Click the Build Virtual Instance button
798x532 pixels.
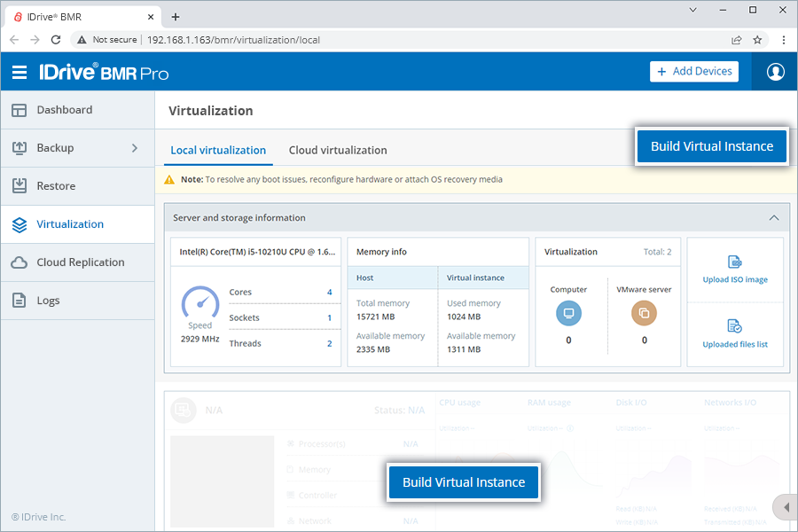point(711,145)
